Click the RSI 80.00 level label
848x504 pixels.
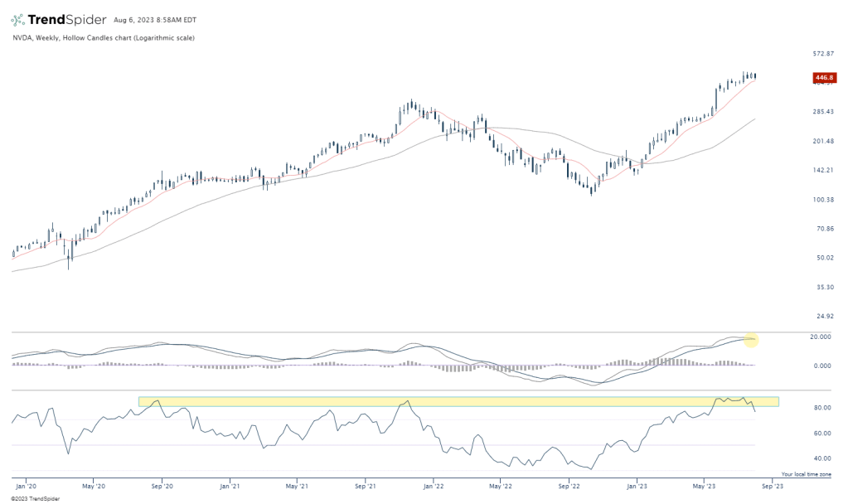[822, 408]
